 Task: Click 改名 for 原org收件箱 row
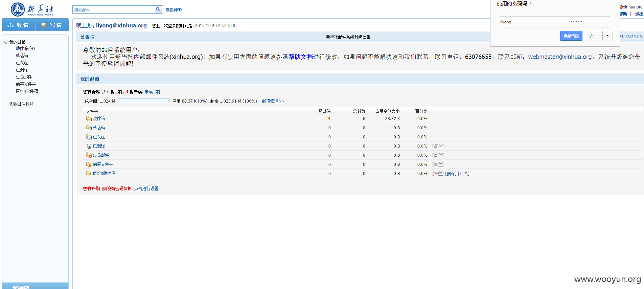(x=464, y=174)
